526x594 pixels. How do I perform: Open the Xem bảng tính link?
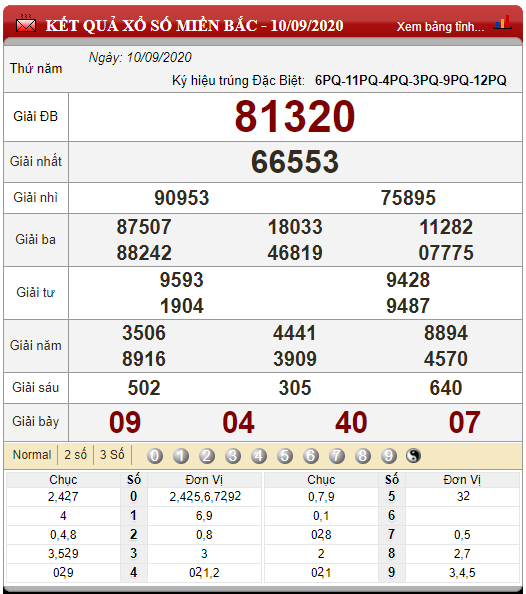(440, 27)
